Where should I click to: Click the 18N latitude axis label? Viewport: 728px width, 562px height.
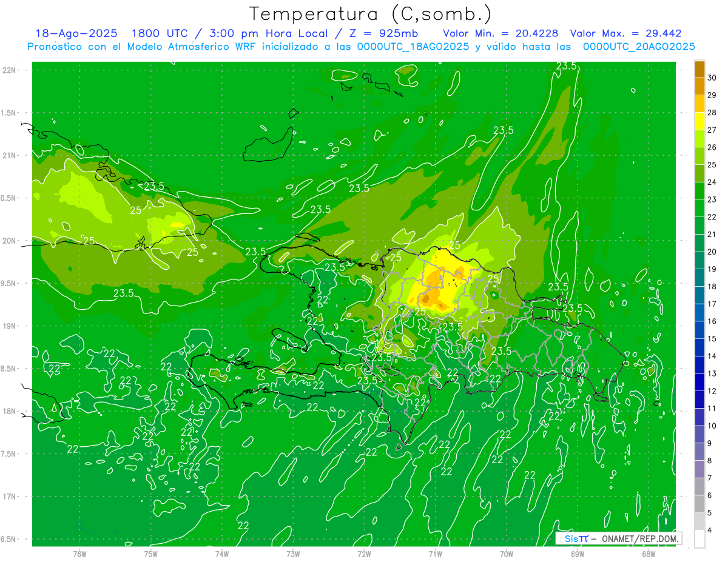point(9,411)
